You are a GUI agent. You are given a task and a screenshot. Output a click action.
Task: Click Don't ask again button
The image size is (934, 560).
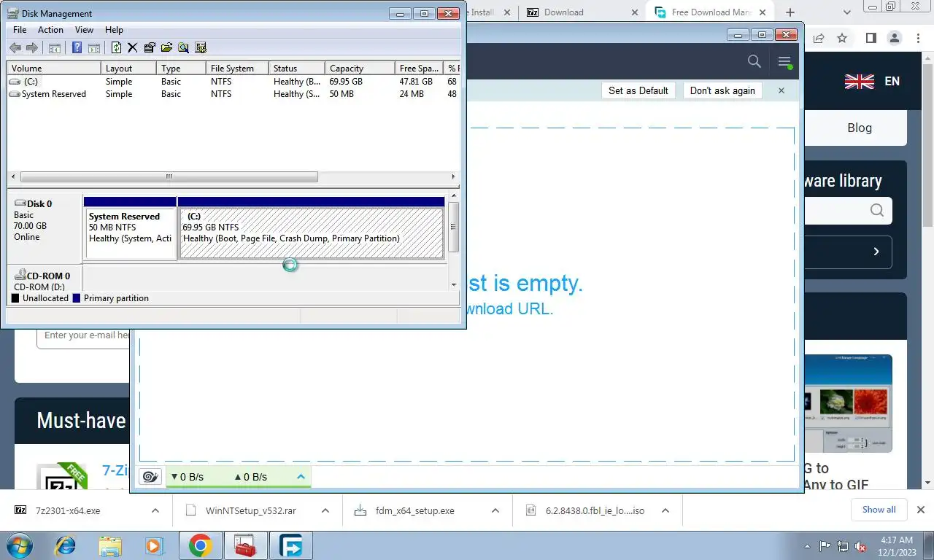[722, 90]
